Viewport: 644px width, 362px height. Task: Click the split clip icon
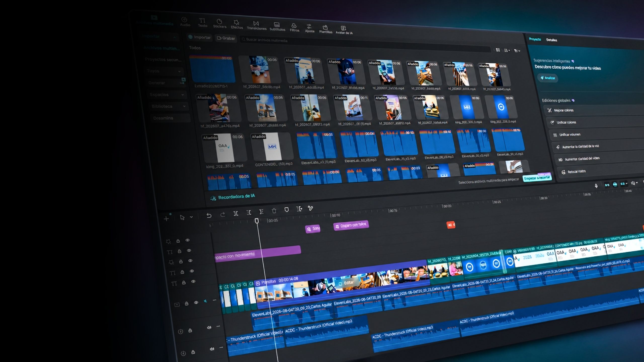tap(236, 213)
